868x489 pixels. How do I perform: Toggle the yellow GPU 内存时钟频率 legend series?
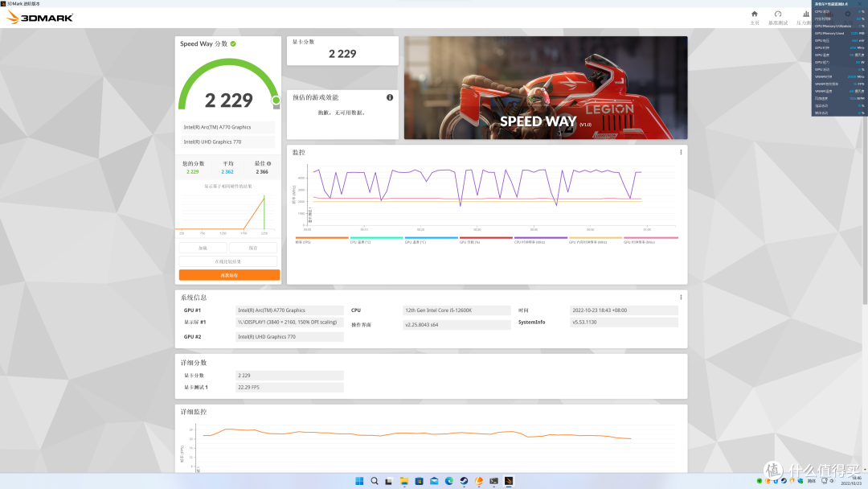[x=596, y=240]
